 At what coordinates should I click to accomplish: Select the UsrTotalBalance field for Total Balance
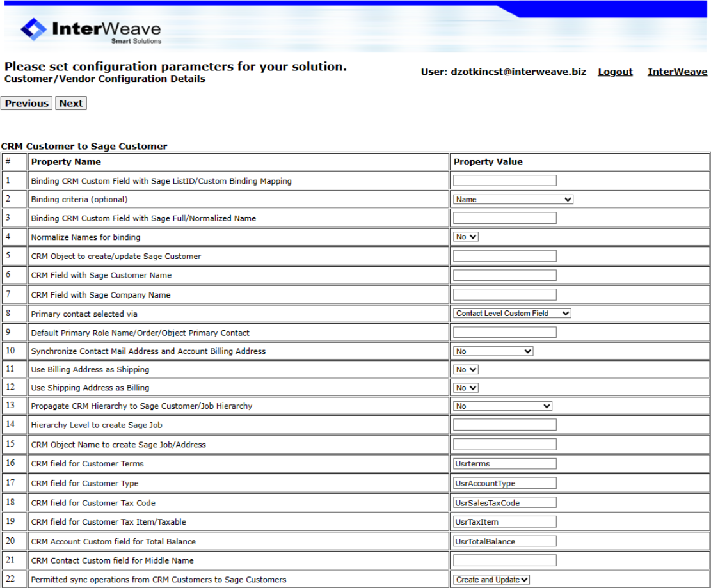504,541
